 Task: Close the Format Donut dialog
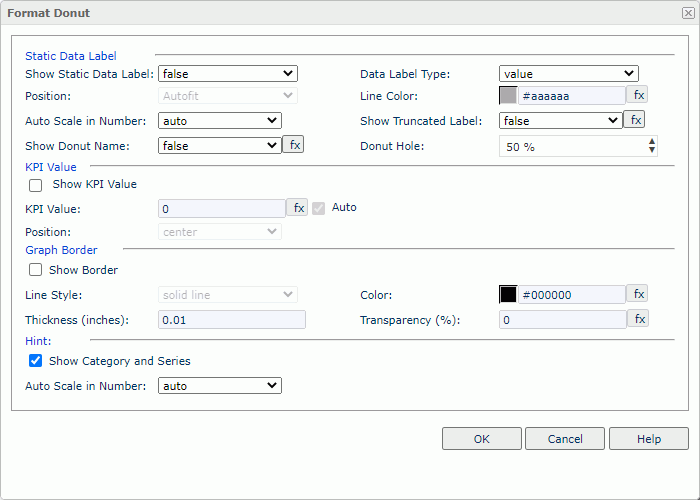pos(687,13)
